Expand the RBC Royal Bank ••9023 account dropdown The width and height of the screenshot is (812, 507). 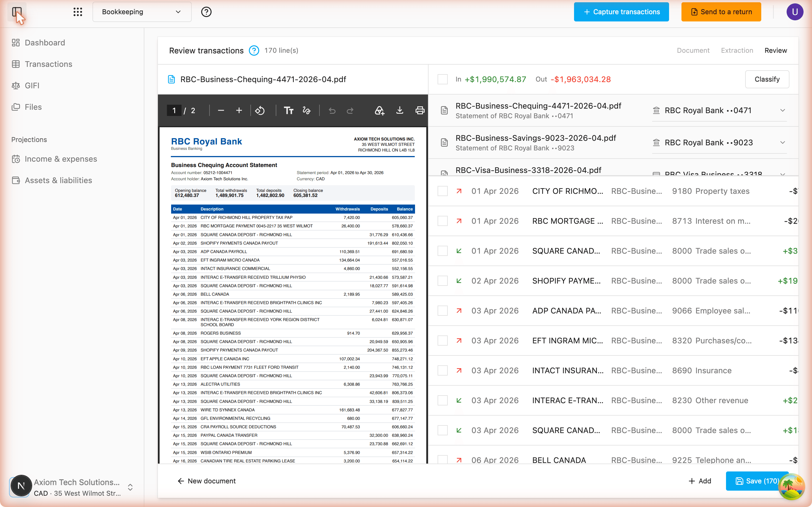pos(719,142)
